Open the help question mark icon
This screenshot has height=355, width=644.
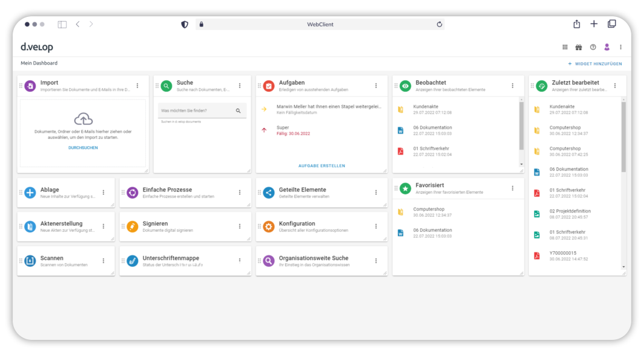coord(593,47)
